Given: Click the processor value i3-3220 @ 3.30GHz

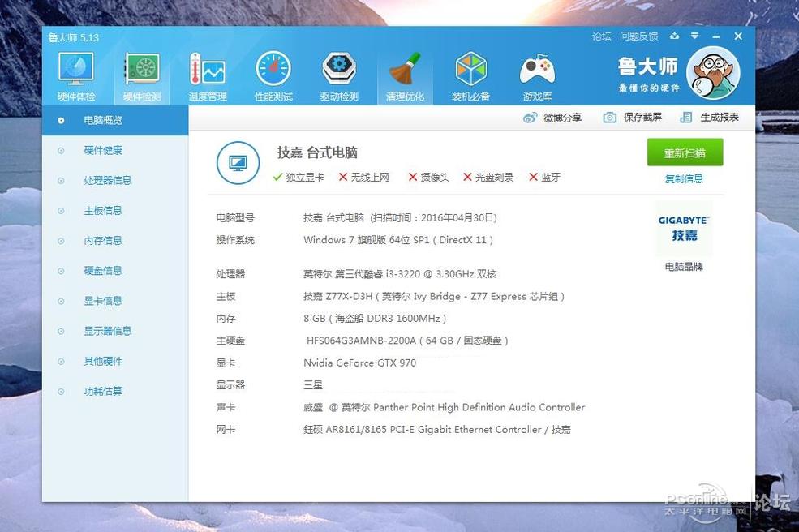Looking at the screenshot, I should (400, 274).
